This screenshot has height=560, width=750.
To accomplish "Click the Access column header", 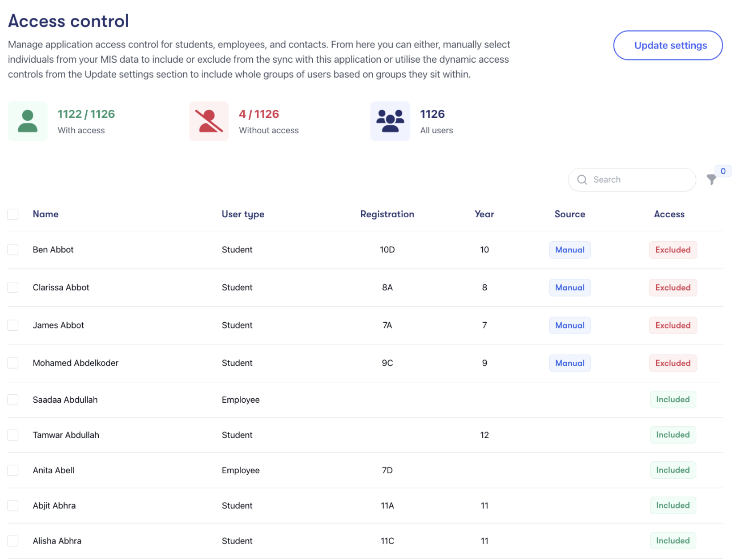I will pyautogui.click(x=669, y=214).
